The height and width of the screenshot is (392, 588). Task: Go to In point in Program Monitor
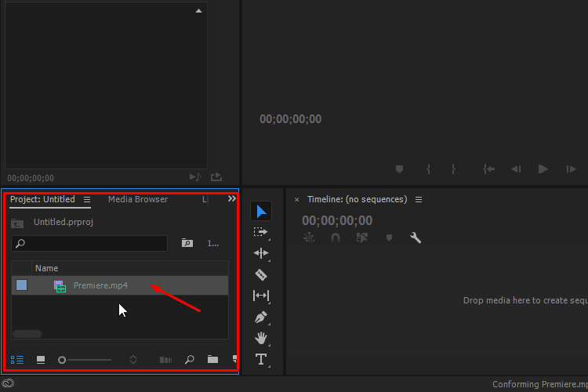click(488, 169)
